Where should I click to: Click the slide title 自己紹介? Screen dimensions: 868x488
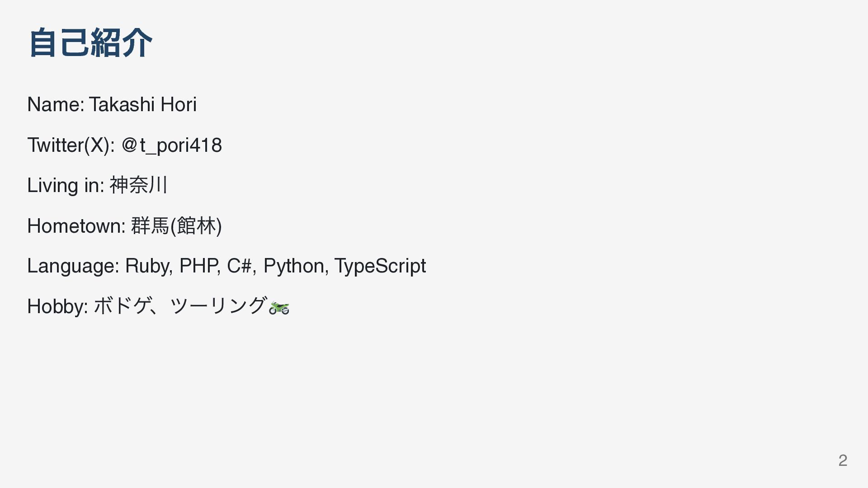pos(90,43)
